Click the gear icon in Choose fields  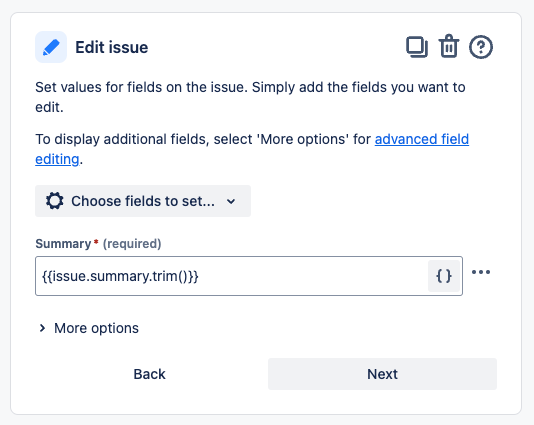point(54,201)
